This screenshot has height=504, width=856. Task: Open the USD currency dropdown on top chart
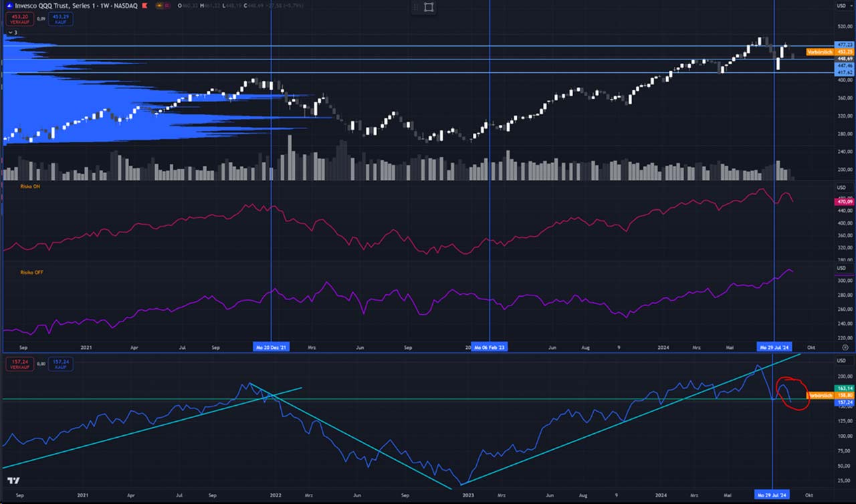click(x=841, y=7)
